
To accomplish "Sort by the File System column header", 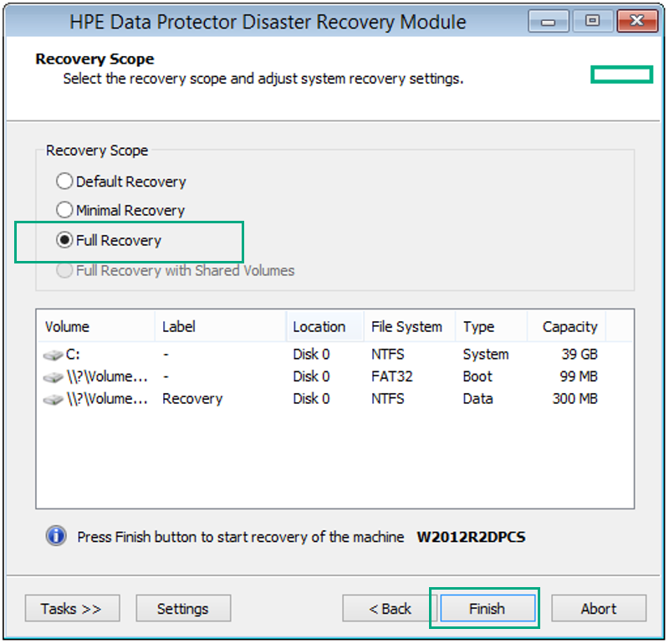I will coord(410,327).
